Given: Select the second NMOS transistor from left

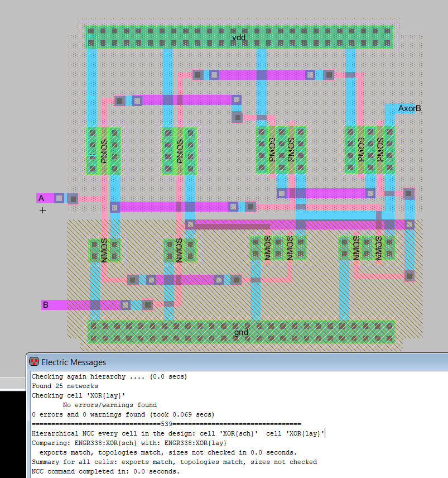Looking at the screenshot, I should point(180,250).
